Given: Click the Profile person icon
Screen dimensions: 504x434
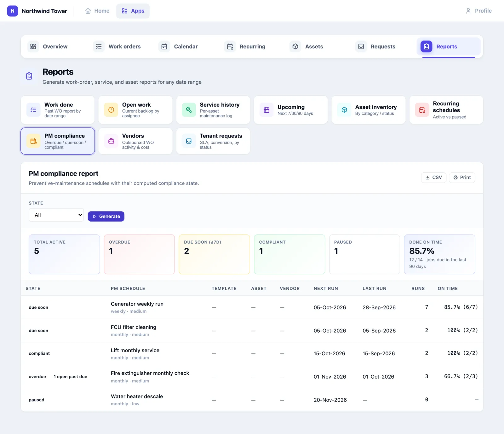Looking at the screenshot, I should [468, 11].
